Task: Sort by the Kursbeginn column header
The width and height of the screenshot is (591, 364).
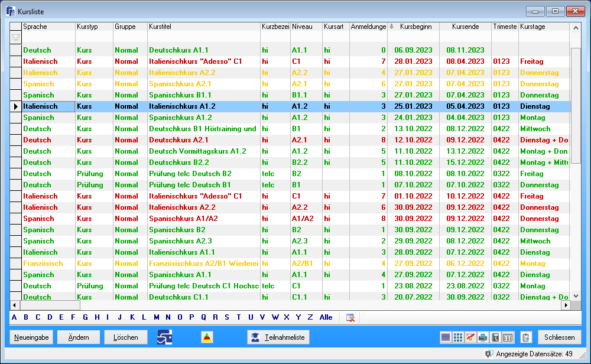Action: (415, 27)
